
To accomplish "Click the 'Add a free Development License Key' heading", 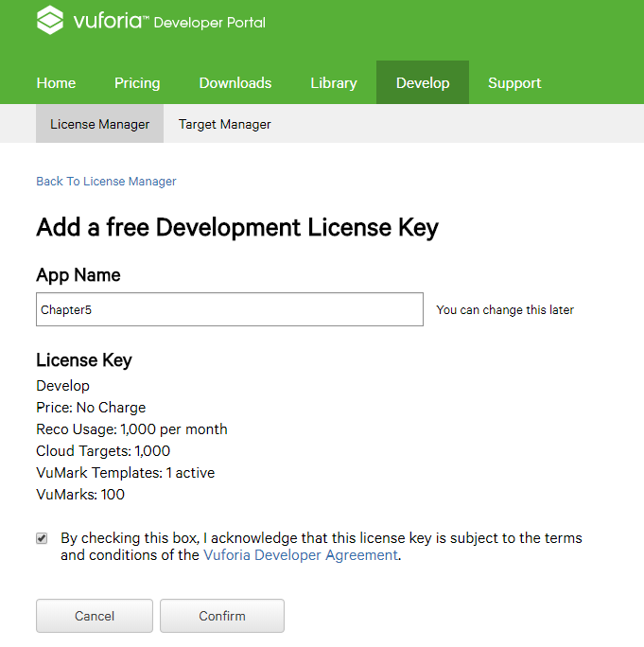I will (x=237, y=228).
